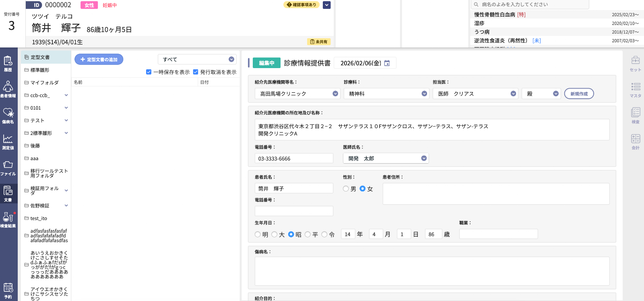Viewport: 644px width, 301px height.
Task: Open 殿 honorific dropdown
Action: (541, 93)
